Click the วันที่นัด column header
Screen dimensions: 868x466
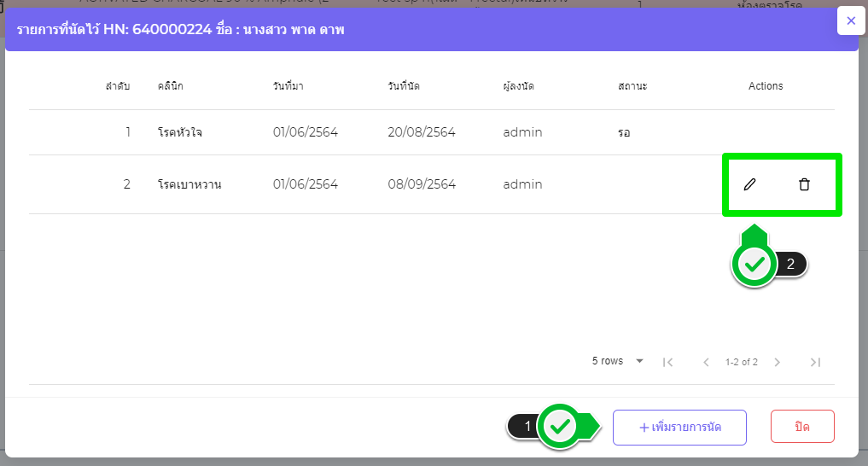404,86
